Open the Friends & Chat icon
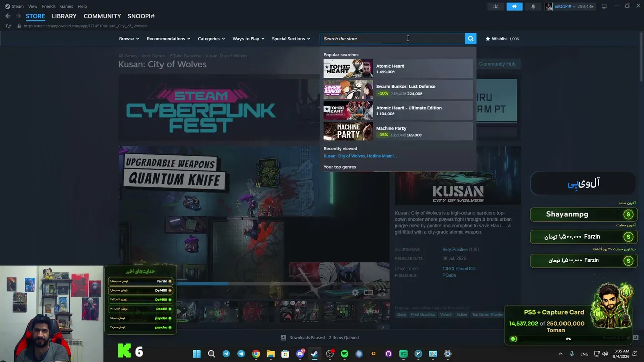 point(636,337)
